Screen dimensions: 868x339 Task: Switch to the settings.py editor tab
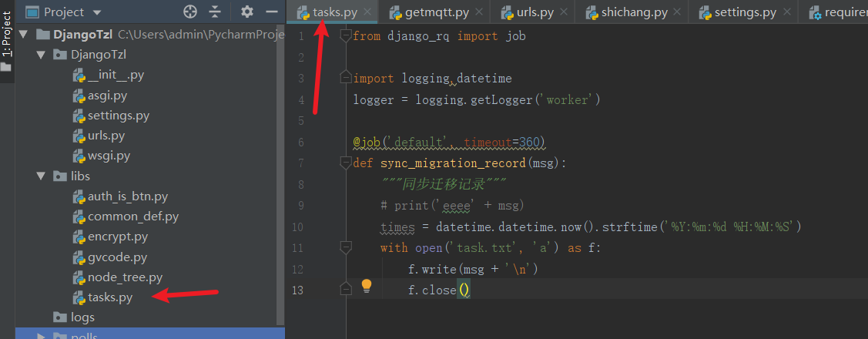745,12
